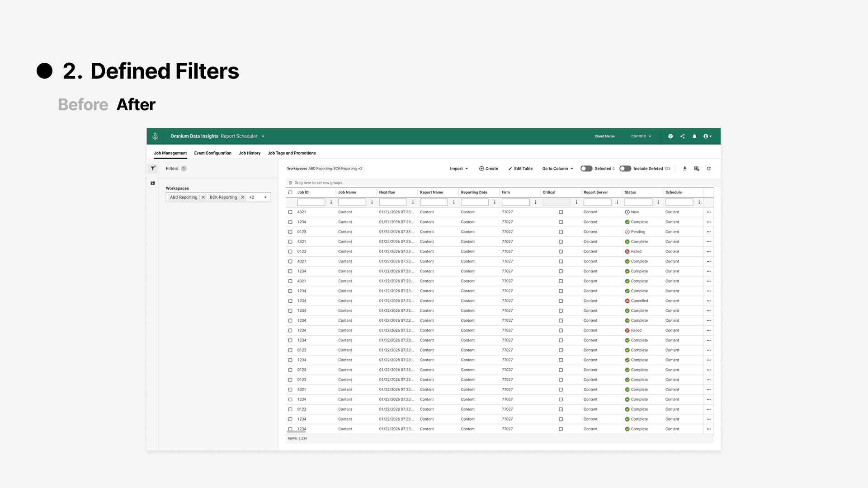
Task: Open Job Tags and Promotions tab
Action: coord(292,153)
